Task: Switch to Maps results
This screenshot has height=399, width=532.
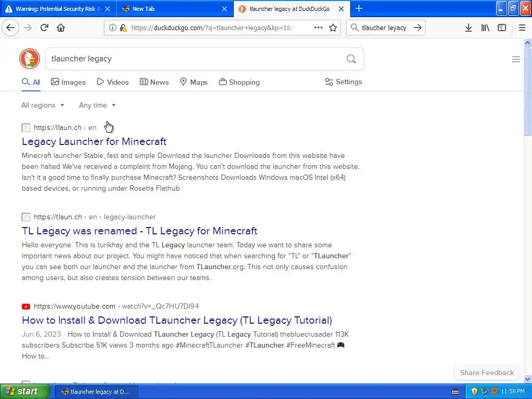Action: (194, 82)
